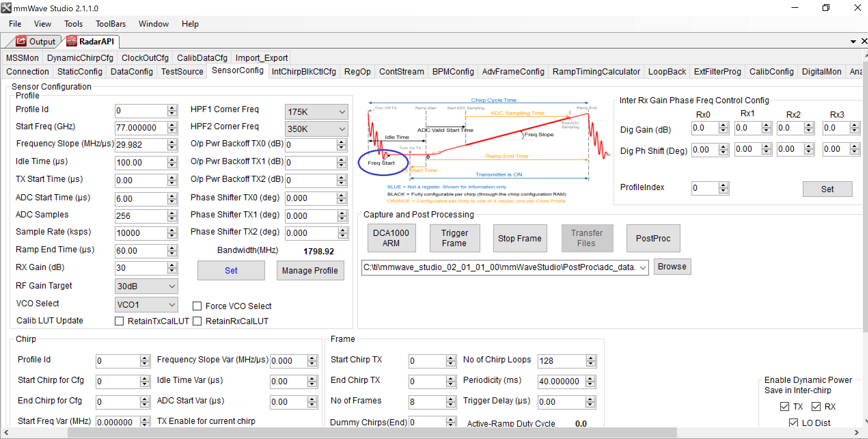Click the mmWave Studio title bar icon
The image size is (868, 439).
[x=6, y=8]
